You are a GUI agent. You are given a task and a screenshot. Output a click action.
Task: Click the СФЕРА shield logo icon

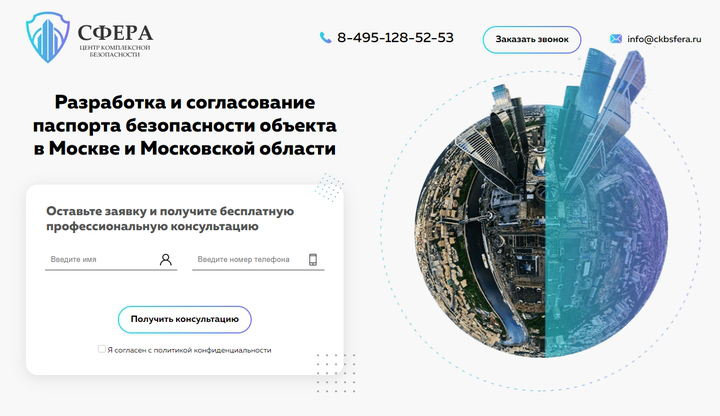(48, 37)
